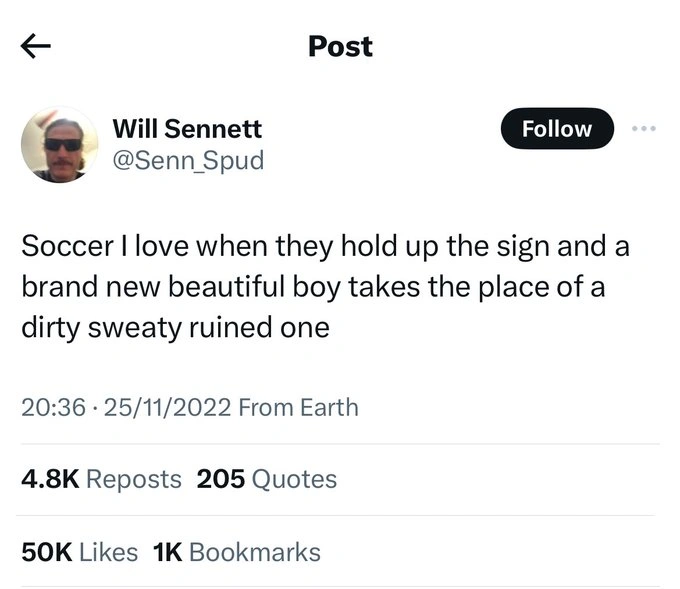Open Will Sennett's profile picture
This screenshot has width=680, height=589.
point(60,144)
